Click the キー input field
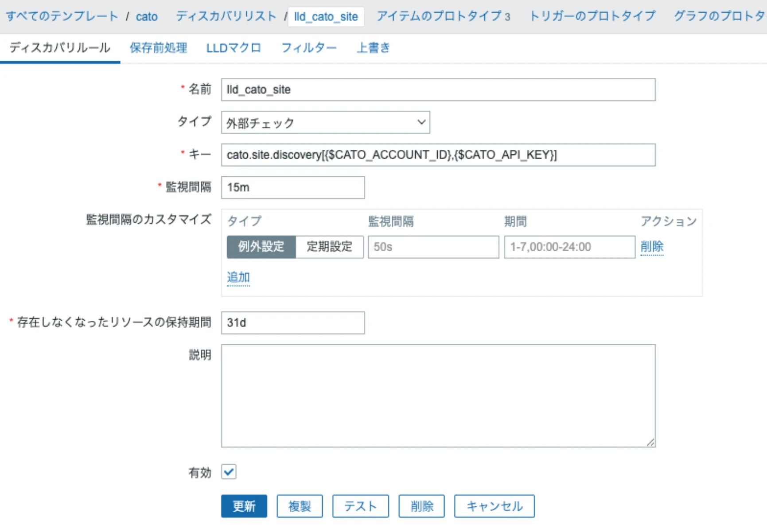 click(438, 155)
